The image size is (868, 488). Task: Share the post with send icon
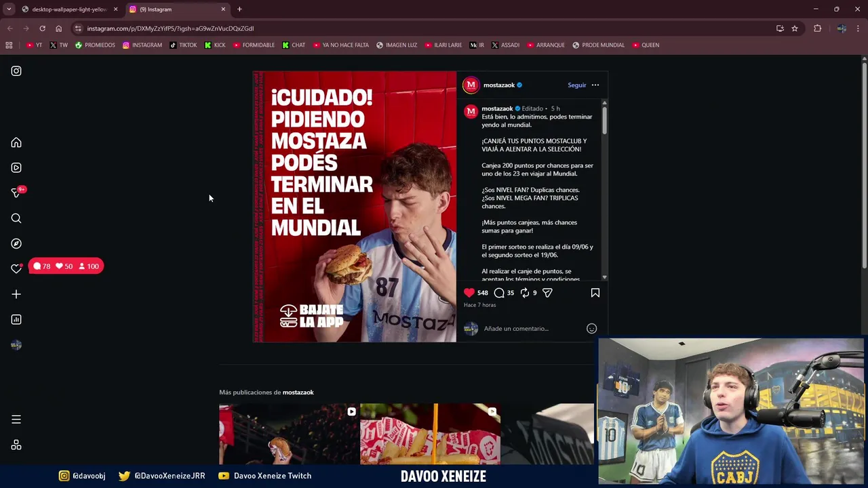(547, 293)
